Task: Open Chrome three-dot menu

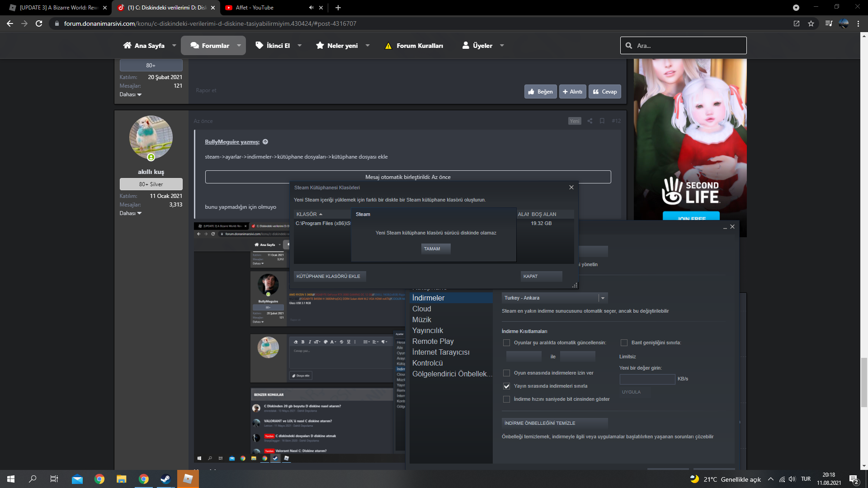Action: (x=858, y=23)
